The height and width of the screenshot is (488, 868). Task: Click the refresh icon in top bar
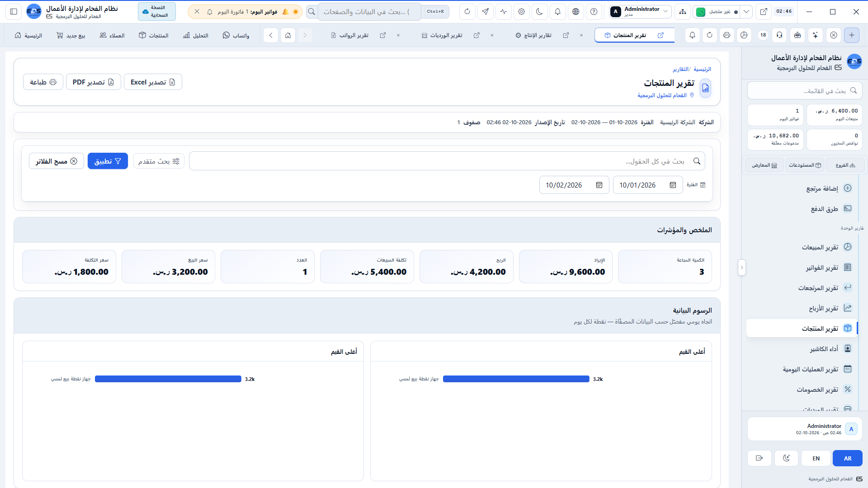click(x=467, y=12)
